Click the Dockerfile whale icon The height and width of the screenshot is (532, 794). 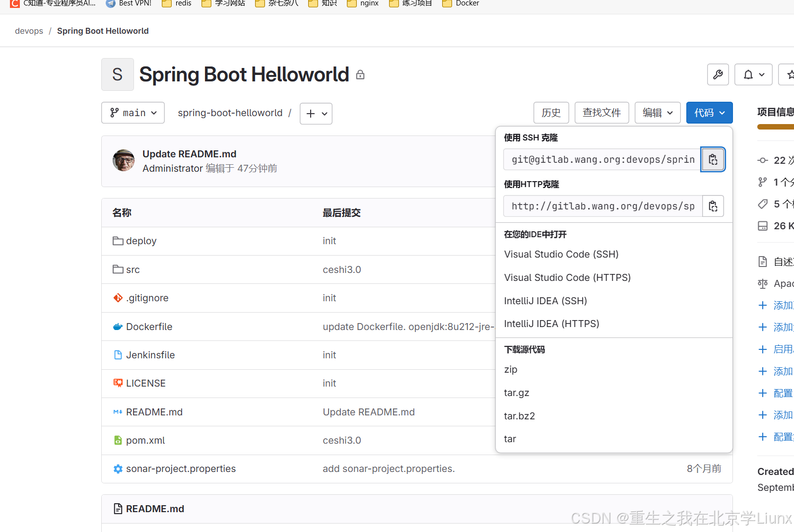coord(118,327)
